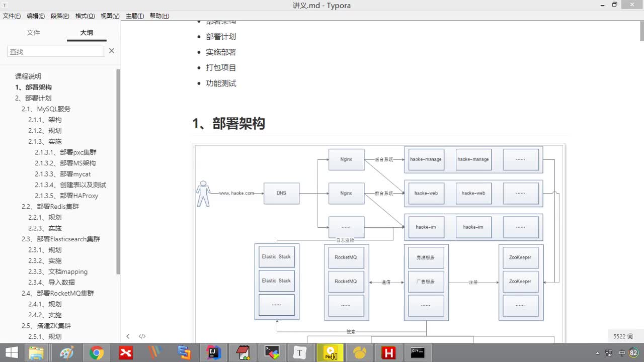The width and height of the screenshot is (644, 362).
Task: Open the 段落(P) menu
Action: click(60, 16)
